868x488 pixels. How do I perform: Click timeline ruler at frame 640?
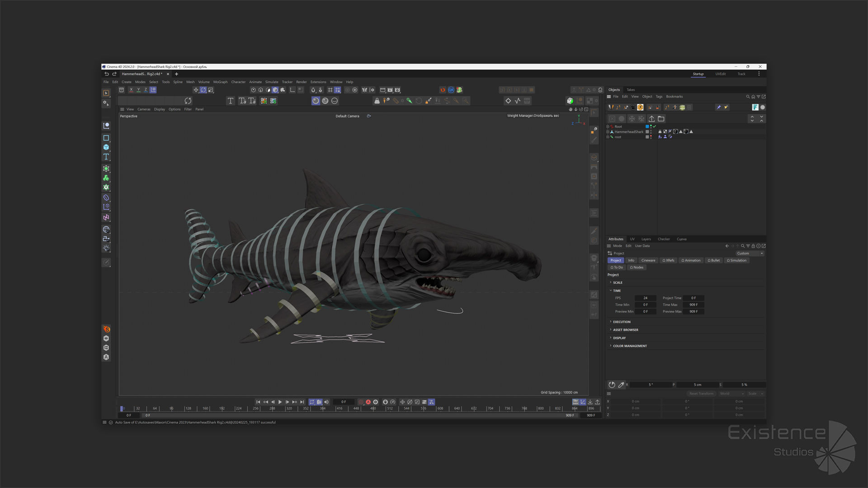pyautogui.click(x=457, y=408)
